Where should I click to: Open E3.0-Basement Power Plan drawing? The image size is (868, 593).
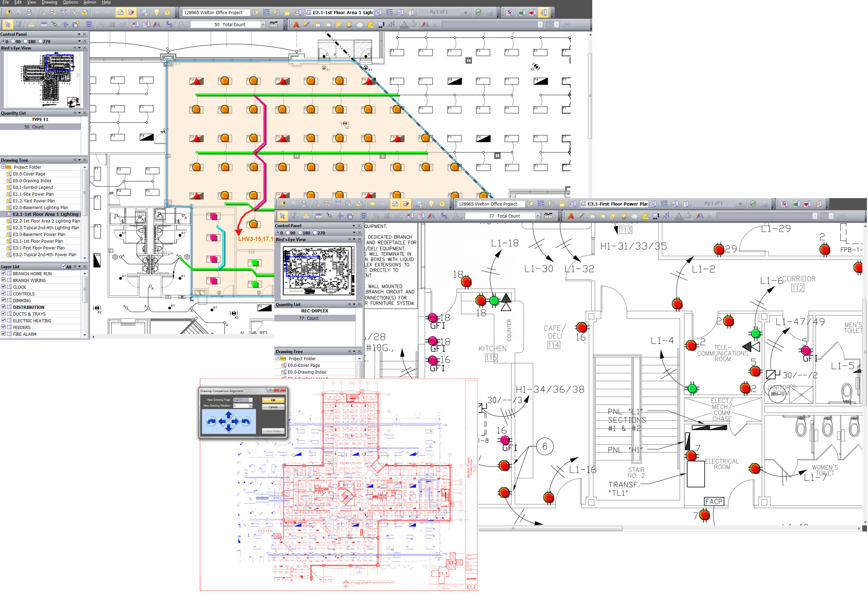39,234
